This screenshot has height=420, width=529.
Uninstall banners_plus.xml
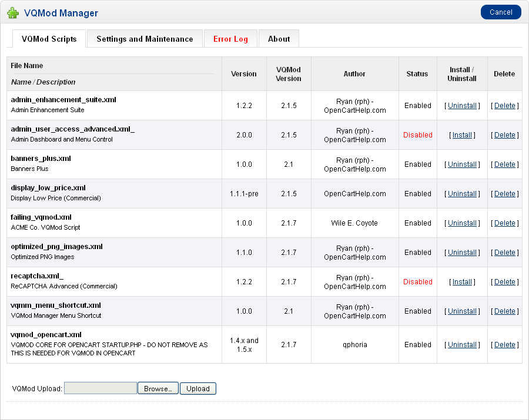pos(462,164)
